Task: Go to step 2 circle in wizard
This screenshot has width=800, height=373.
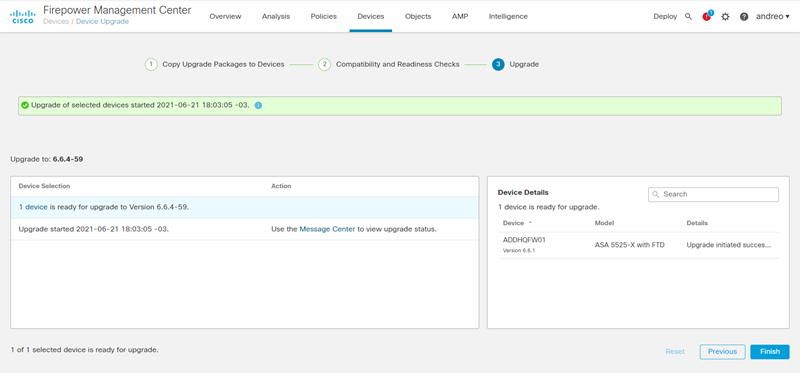Action: [324, 65]
